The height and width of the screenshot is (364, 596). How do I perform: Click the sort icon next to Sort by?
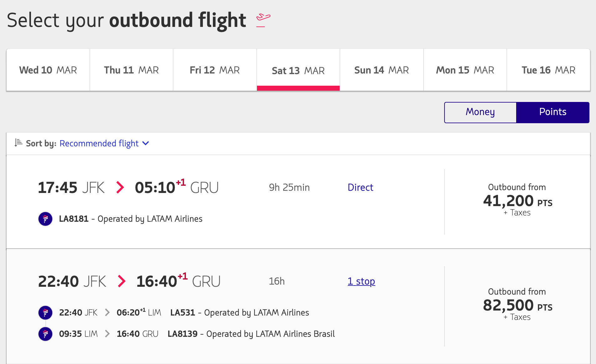coord(18,143)
